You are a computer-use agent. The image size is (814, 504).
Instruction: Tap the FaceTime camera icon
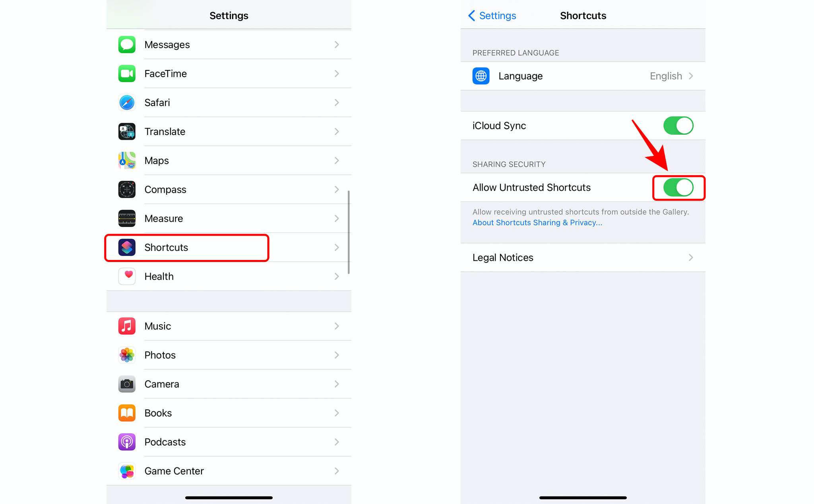coord(127,74)
